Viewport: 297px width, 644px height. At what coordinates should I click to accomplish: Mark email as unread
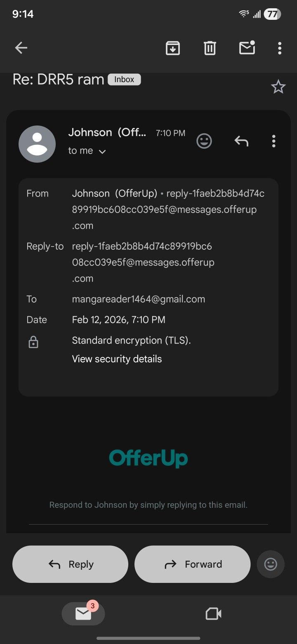tap(247, 48)
